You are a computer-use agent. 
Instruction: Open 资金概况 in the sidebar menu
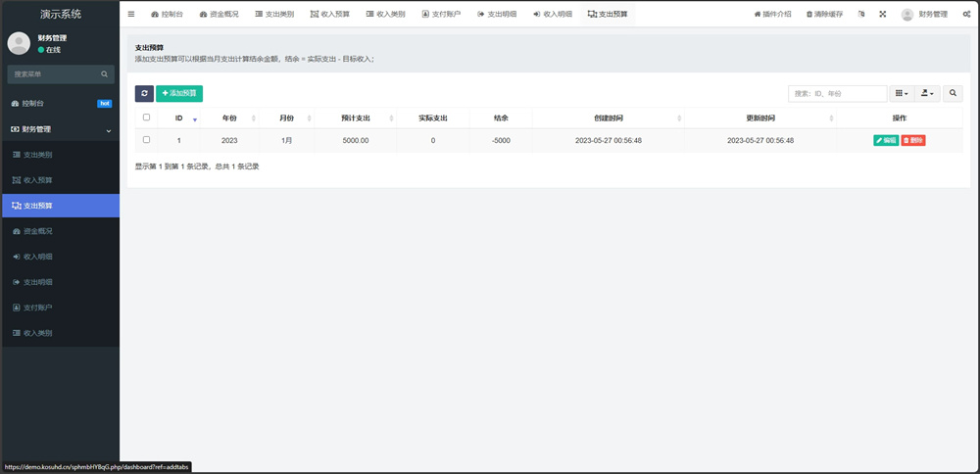click(x=61, y=231)
